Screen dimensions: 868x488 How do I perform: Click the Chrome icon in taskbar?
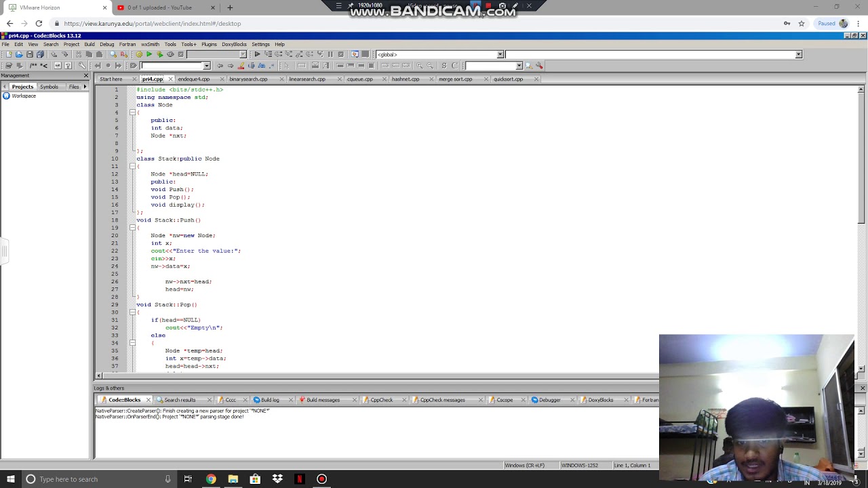point(211,479)
